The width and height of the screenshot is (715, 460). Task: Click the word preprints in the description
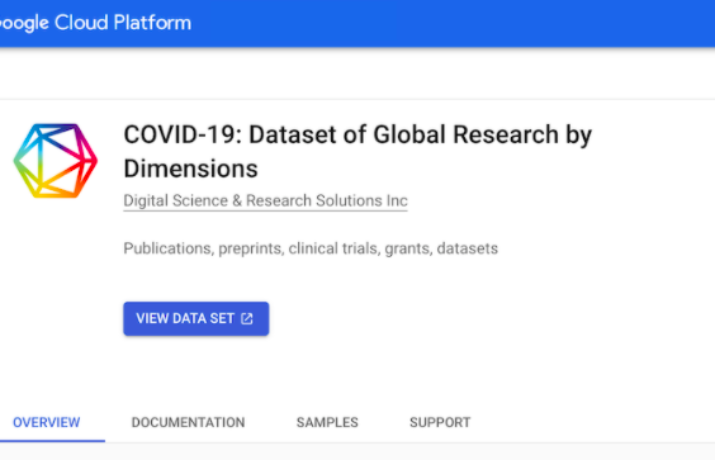tap(249, 249)
